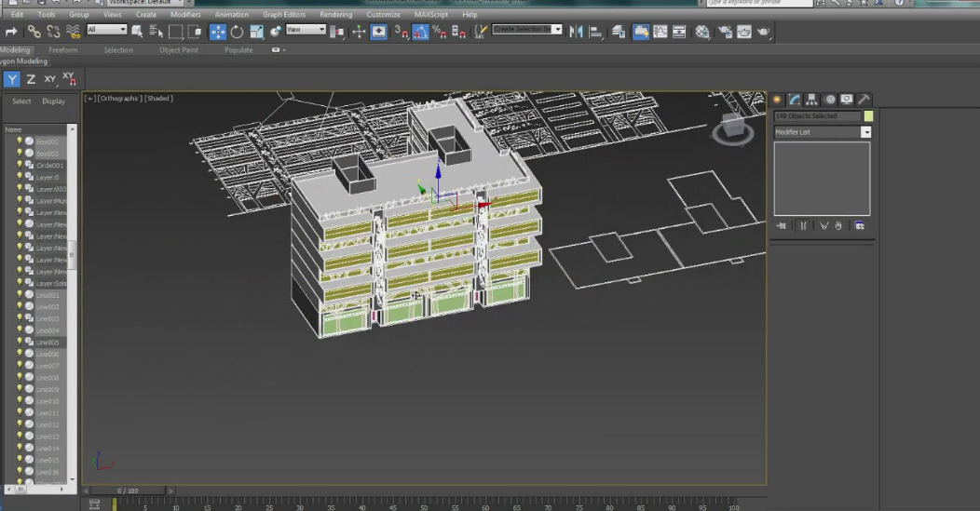Screen dimensions: 980x511
Task: Toggle the Ribbon display button
Action: pyautogui.click(x=641, y=32)
